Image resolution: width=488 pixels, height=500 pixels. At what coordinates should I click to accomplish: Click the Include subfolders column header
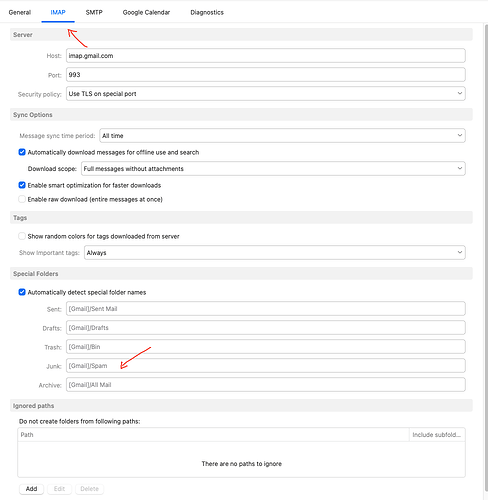(x=437, y=435)
